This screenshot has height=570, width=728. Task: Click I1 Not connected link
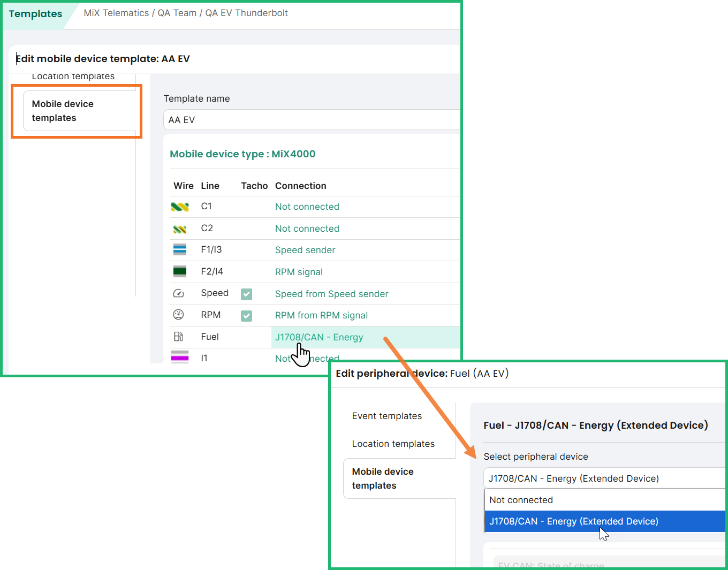coord(307,358)
